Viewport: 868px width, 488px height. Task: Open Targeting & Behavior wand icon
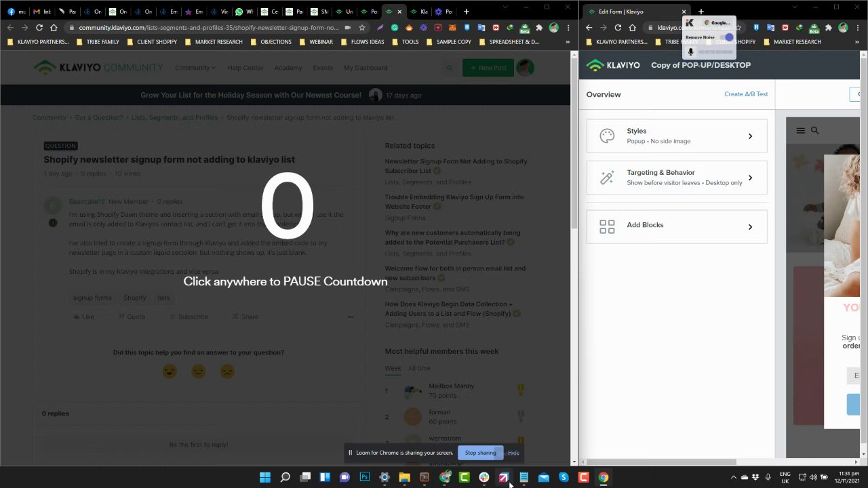(607, 178)
